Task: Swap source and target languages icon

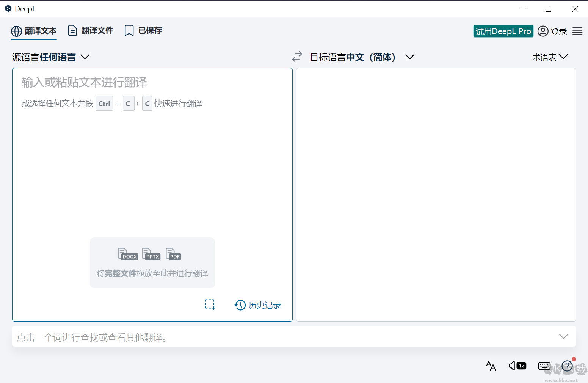Action: click(x=297, y=57)
